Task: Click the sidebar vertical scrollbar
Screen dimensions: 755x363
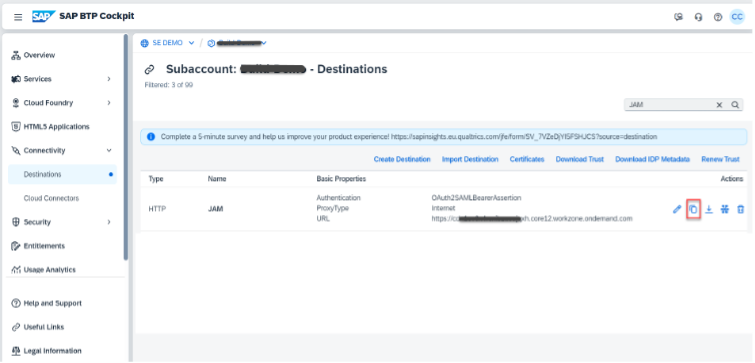Action: pyautogui.click(x=126, y=147)
